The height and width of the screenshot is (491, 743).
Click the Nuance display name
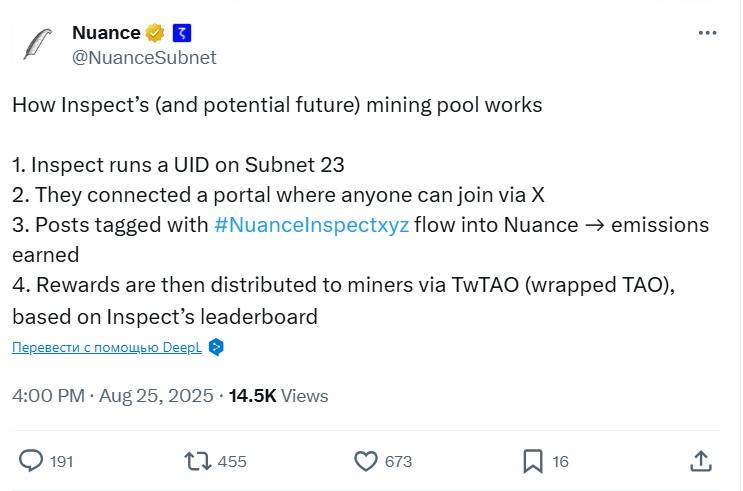pos(106,32)
